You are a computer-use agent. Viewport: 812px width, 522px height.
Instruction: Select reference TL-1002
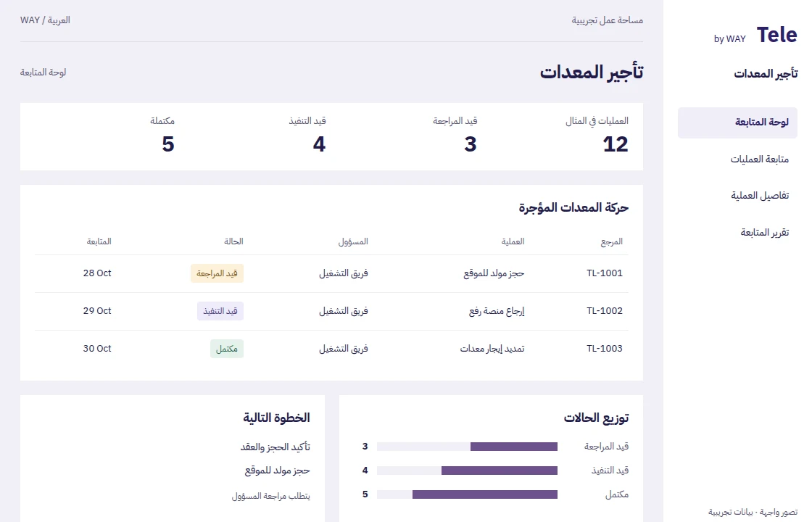click(605, 311)
